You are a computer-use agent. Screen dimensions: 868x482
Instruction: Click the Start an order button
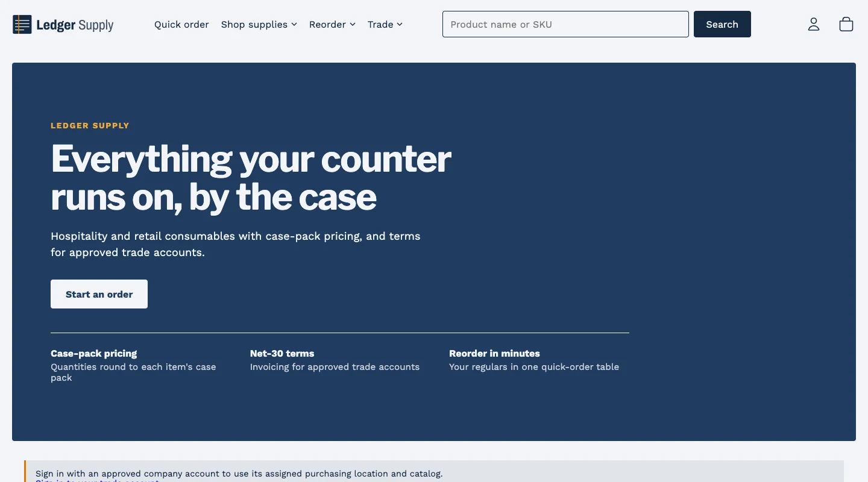[x=99, y=294]
